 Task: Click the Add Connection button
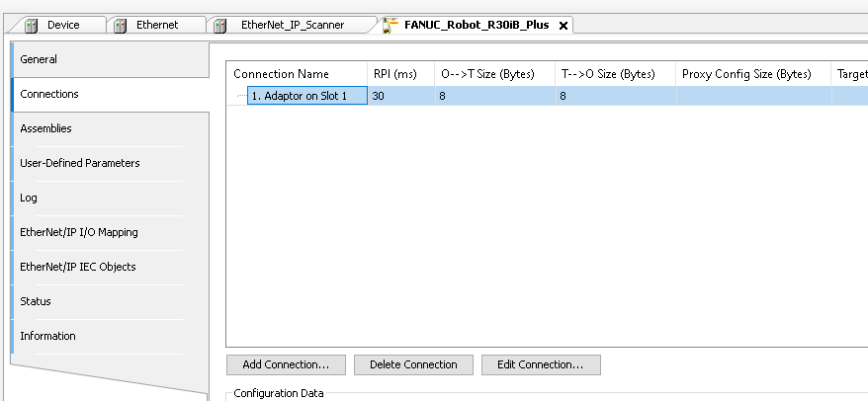pyautogui.click(x=286, y=364)
